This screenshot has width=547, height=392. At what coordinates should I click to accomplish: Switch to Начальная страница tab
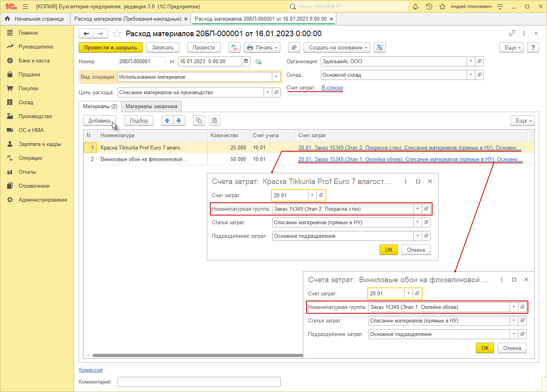pyautogui.click(x=35, y=19)
